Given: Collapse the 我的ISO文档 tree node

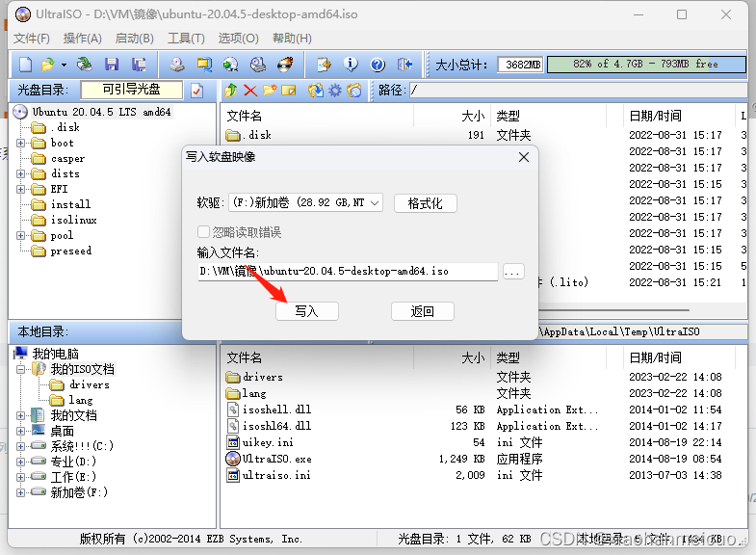Looking at the screenshot, I should point(20,369).
